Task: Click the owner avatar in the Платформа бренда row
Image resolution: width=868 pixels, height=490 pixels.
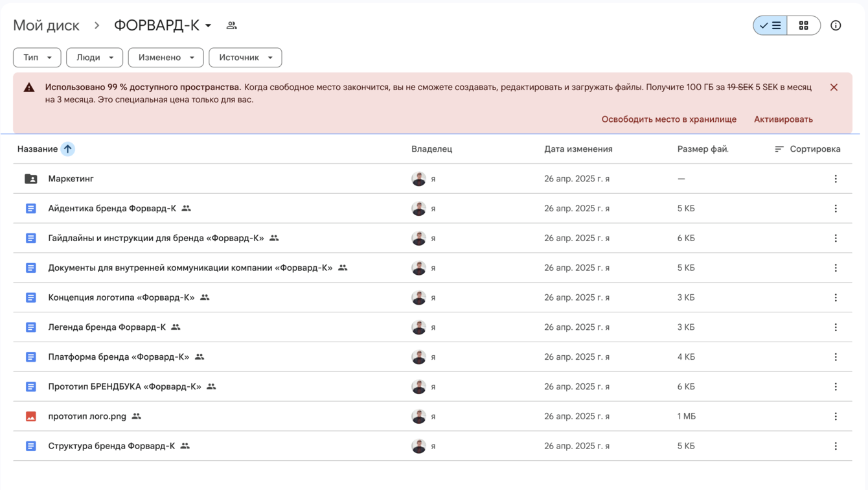Action: coord(418,357)
